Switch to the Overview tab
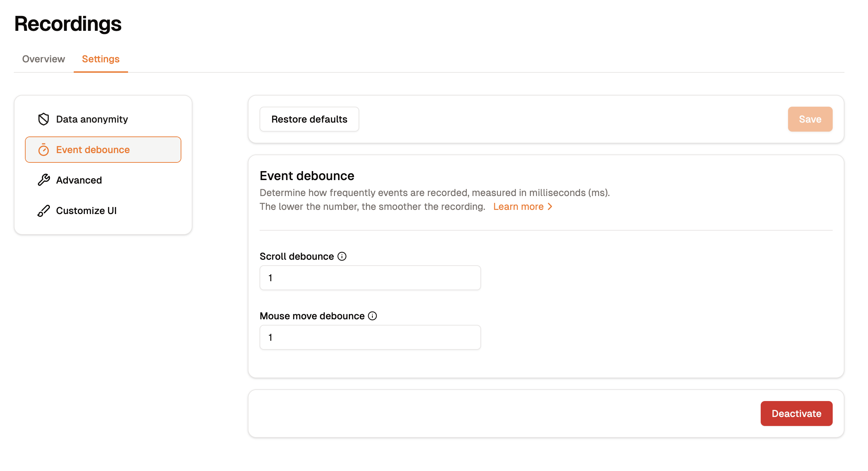This screenshot has height=471, width=868. (x=44, y=59)
